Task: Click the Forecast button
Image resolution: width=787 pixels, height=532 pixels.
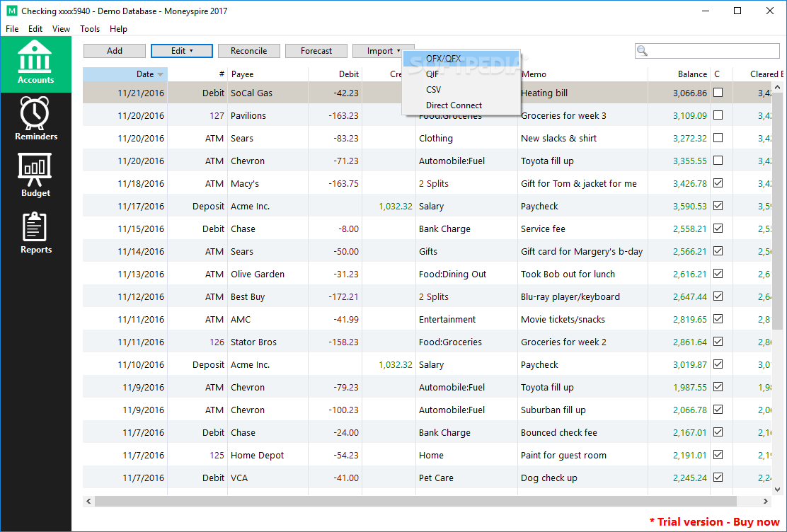Action: 316,51
